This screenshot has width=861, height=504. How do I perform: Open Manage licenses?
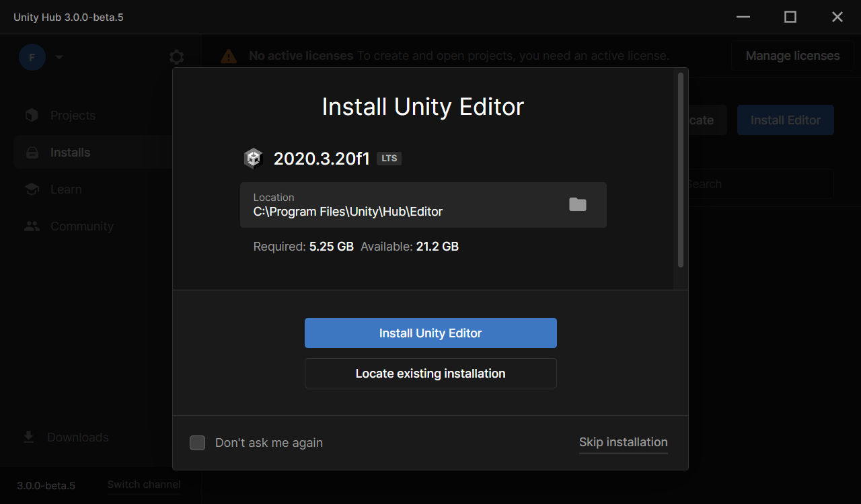pyautogui.click(x=792, y=56)
